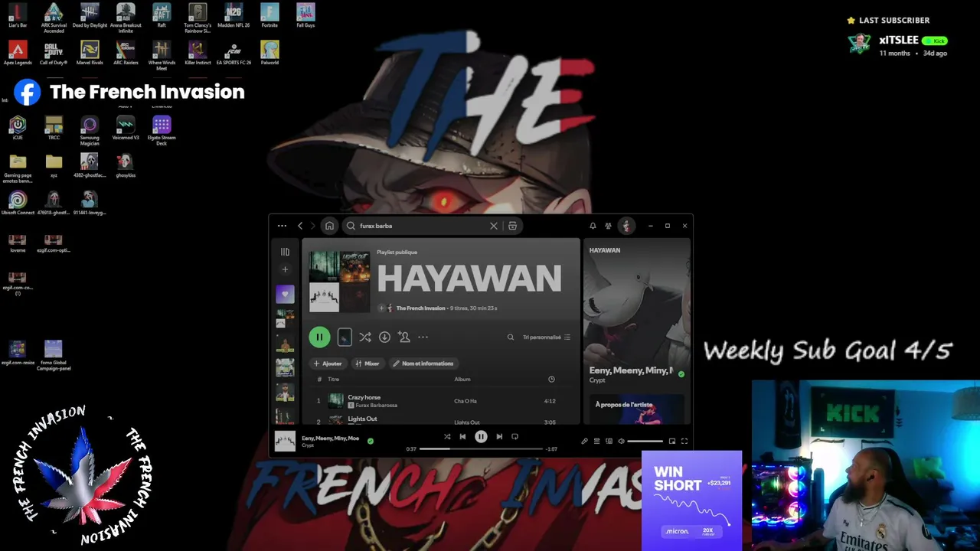The width and height of the screenshot is (980, 551).
Task: Launch Marvel Rivals from the desktop
Action: (x=90, y=53)
